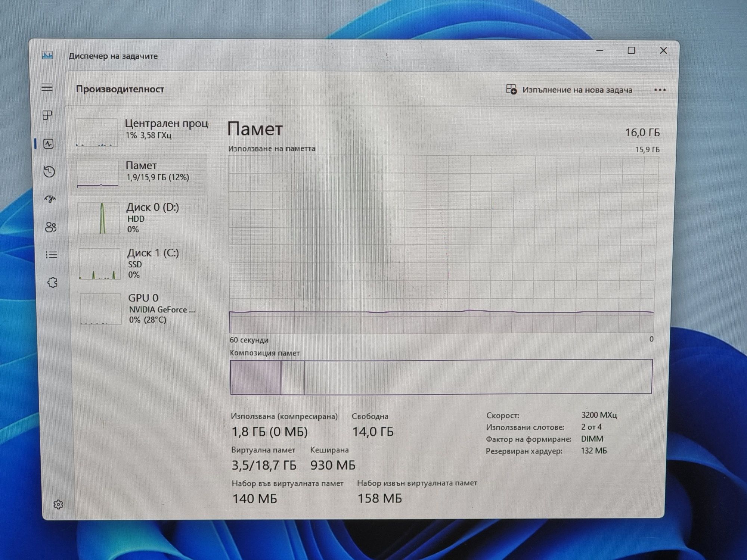Click the '60 секунди' graph axis label
This screenshot has width=747, height=560.
coord(249,340)
